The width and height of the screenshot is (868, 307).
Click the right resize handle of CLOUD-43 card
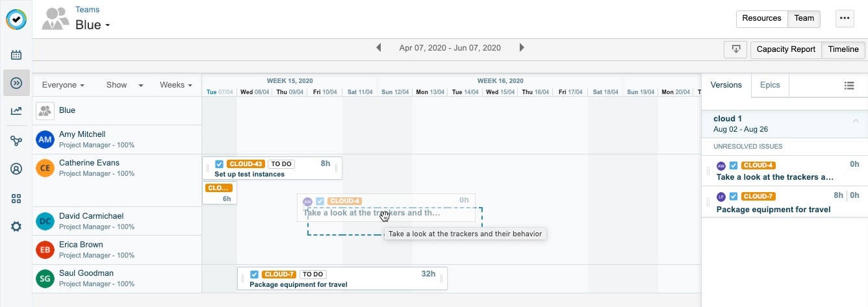pos(337,169)
